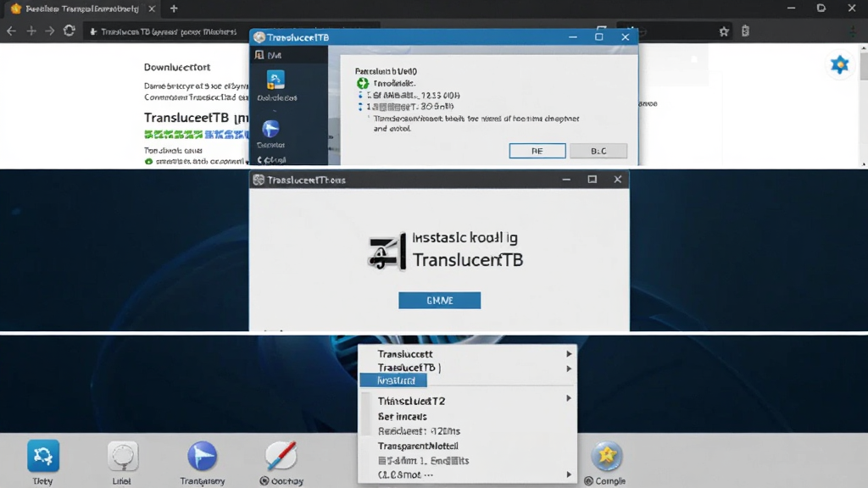Click the blue GMME button

point(440,301)
